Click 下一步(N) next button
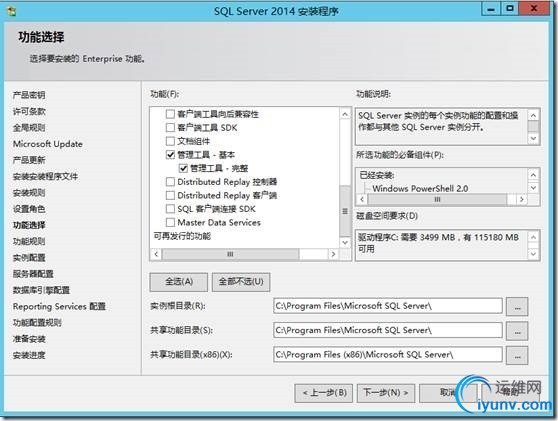Image resolution: width=558 pixels, height=421 pixels. pyautogui.click(x=386, y=393)
